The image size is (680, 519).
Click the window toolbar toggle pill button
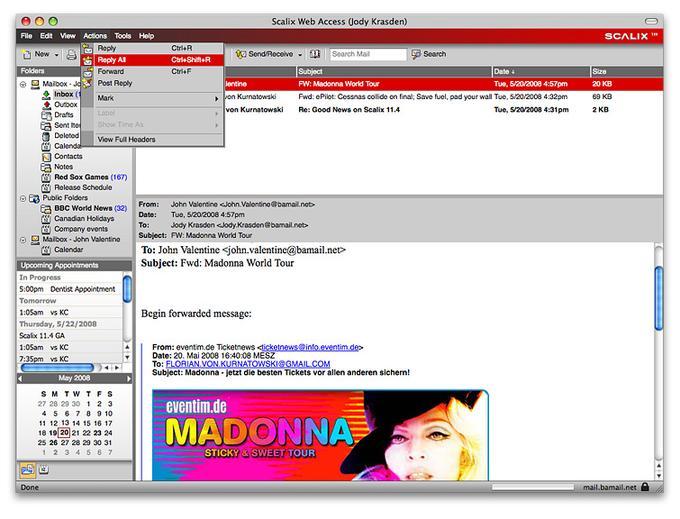[651, 21]
